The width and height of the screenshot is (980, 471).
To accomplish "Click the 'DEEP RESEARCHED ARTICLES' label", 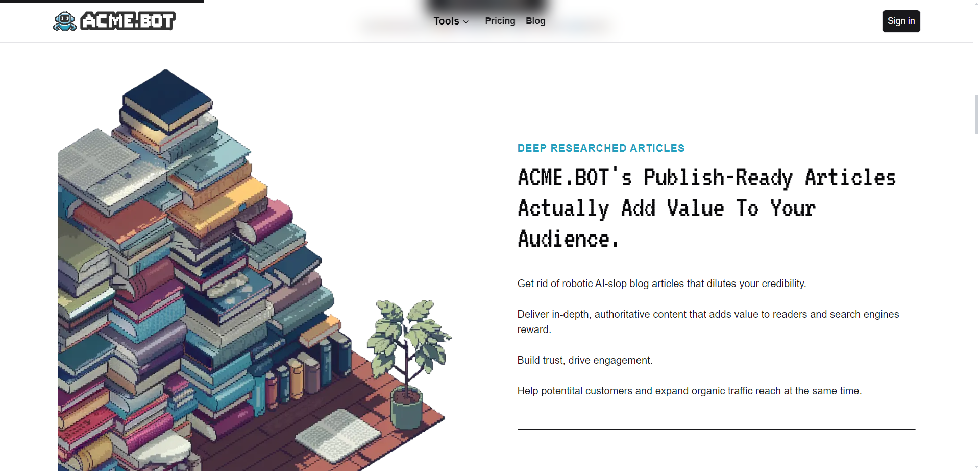I will (601, 148).
